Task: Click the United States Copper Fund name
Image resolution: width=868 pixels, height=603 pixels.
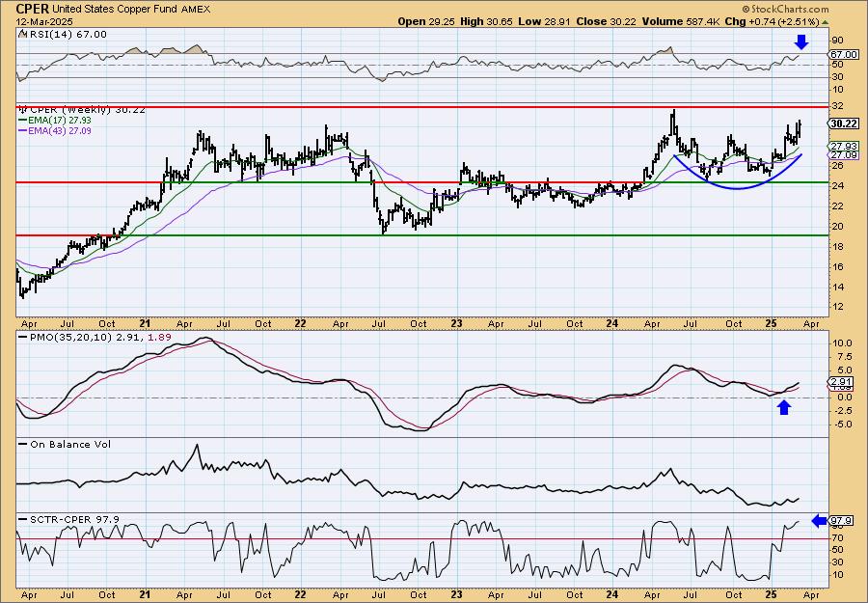Action: click(x=115, y=10)
